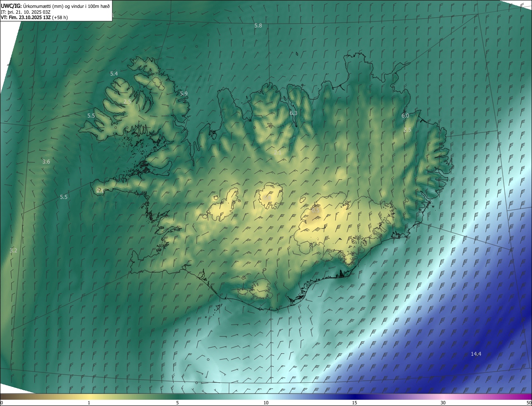Click the 3.6 value label in the western sea
The image size is (532, 406).
[46, 162]
